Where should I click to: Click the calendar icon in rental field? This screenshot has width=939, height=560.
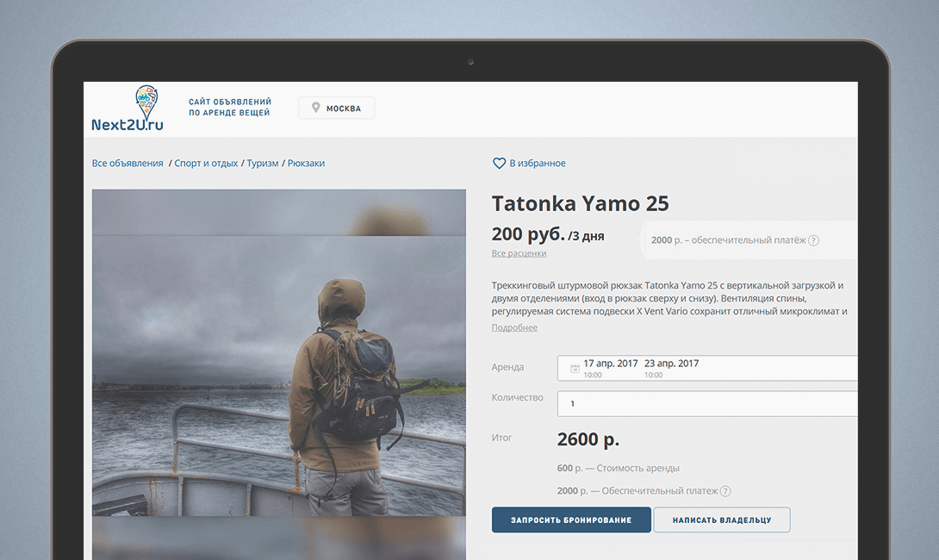575,369
